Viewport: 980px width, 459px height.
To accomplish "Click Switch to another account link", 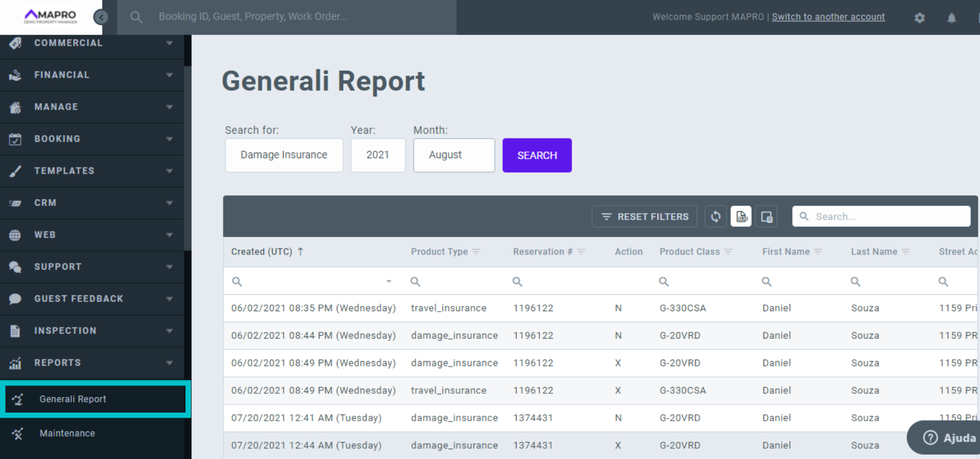I will [x=828, y=17].
